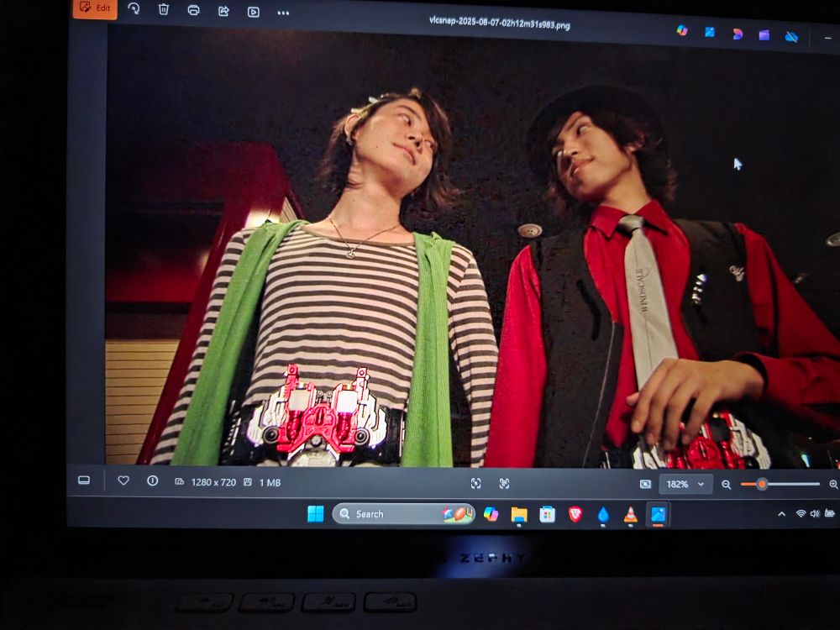
Task: Click the vlcsnap file name in title bar
Action: point(499,23)
